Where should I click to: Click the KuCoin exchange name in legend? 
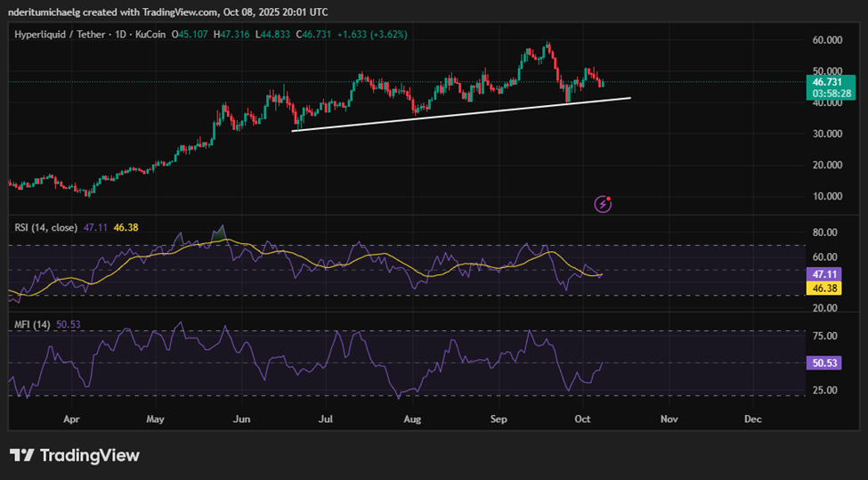(152, 34)
